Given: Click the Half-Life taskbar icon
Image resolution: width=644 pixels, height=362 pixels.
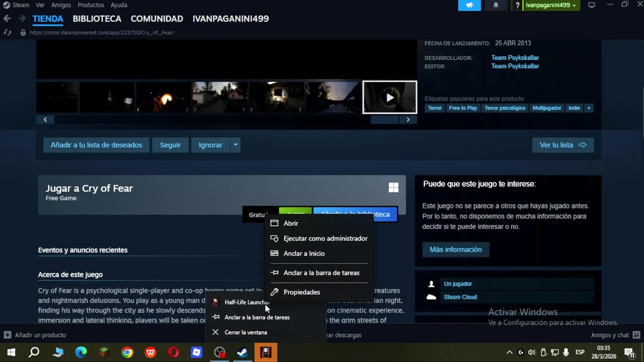Looking at the screenshot, I should point(266,352).
